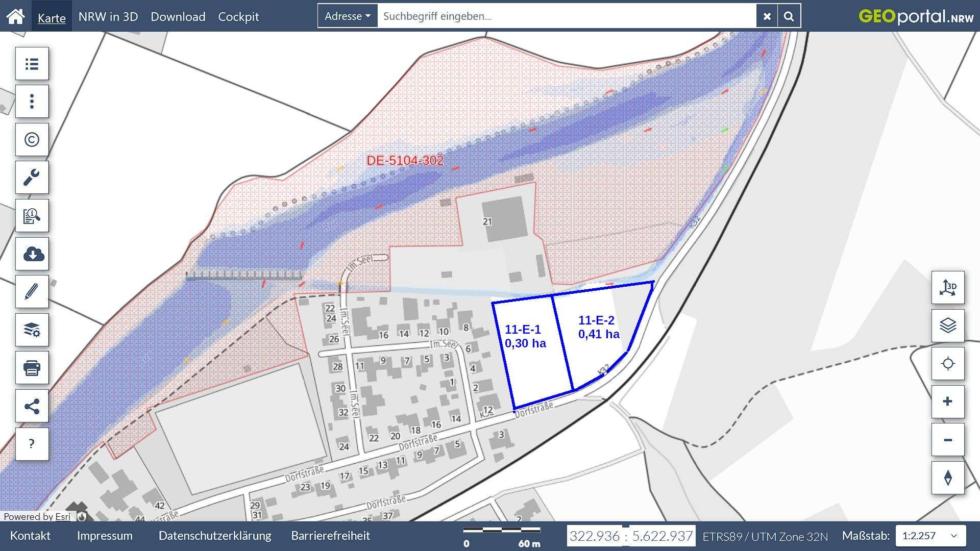Viewport: 980px width, 551px height.
Task: Open the Cockpit menu item
Action: click(x=238, y=16)
